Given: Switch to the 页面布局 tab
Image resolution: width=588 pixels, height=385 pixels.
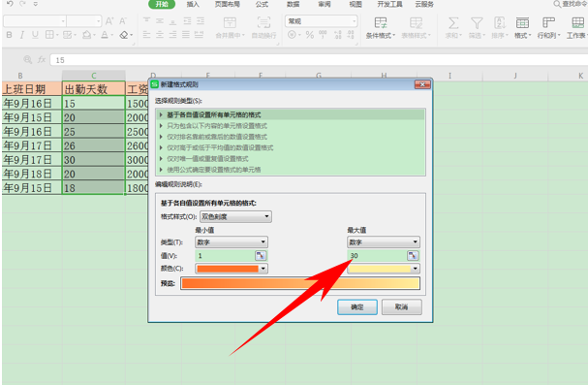Looking at the screenshot, I should 228,4.
